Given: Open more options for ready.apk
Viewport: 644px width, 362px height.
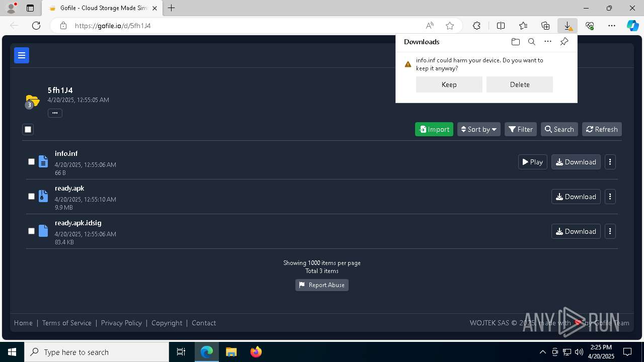Looking at the screenshot, I should pos(610,197).
